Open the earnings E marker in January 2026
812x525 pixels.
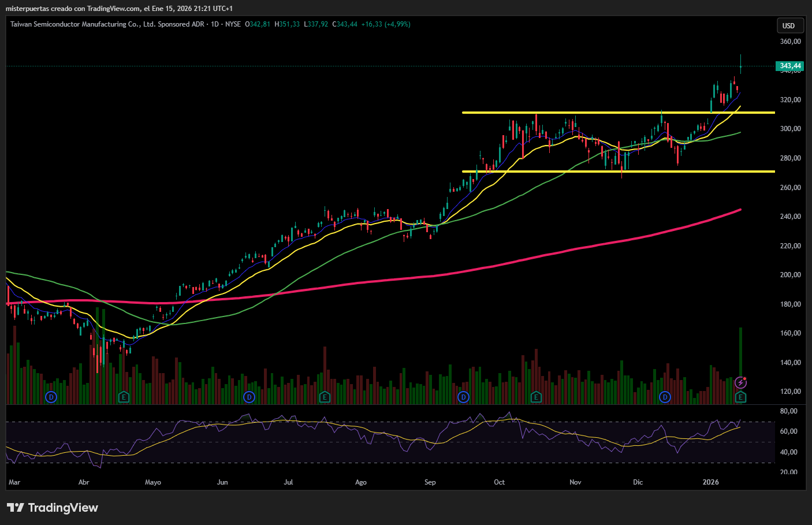click(740, 397)
